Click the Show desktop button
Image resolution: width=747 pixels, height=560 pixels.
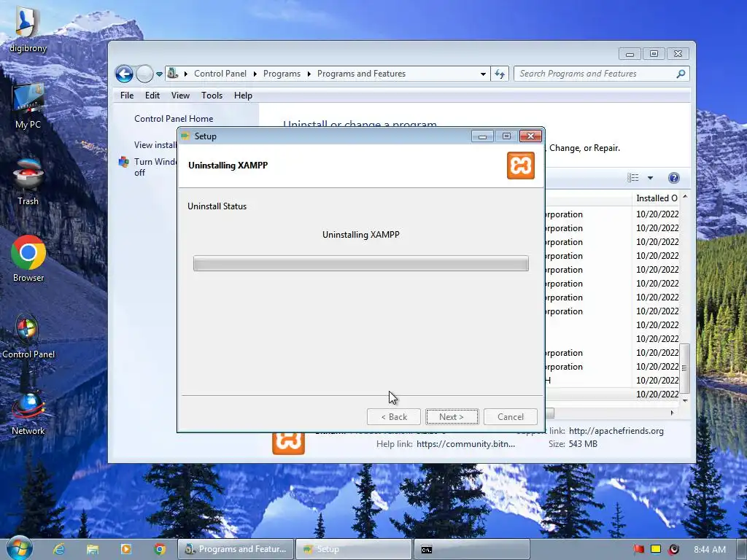[x=741, y=549]
